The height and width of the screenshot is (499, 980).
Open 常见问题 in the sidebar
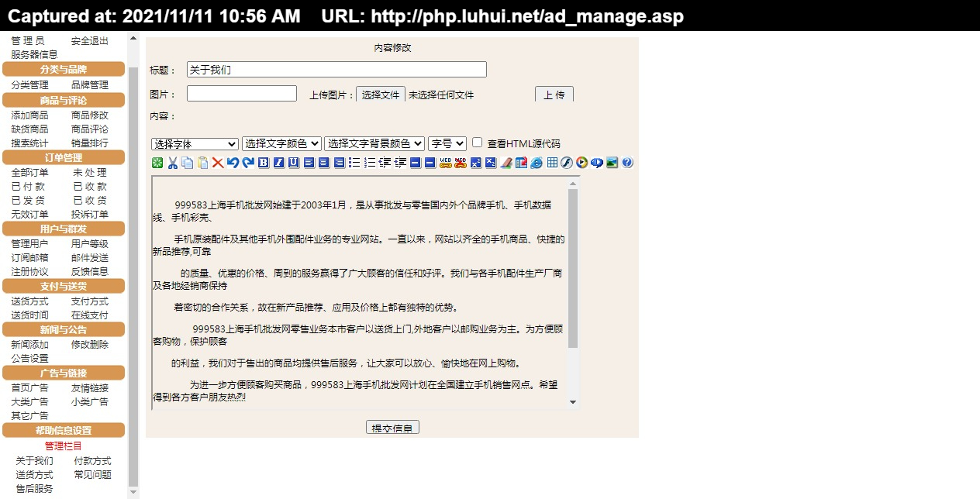click(93, 475)
